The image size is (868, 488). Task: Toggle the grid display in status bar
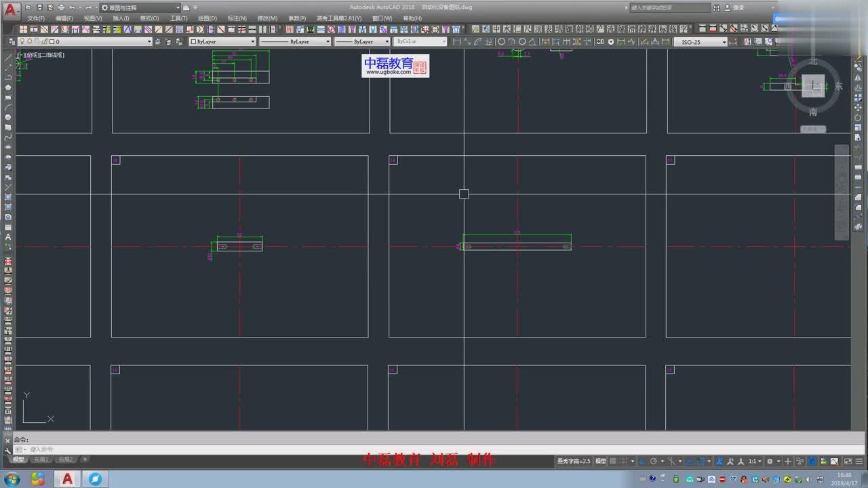click(614, 461)
